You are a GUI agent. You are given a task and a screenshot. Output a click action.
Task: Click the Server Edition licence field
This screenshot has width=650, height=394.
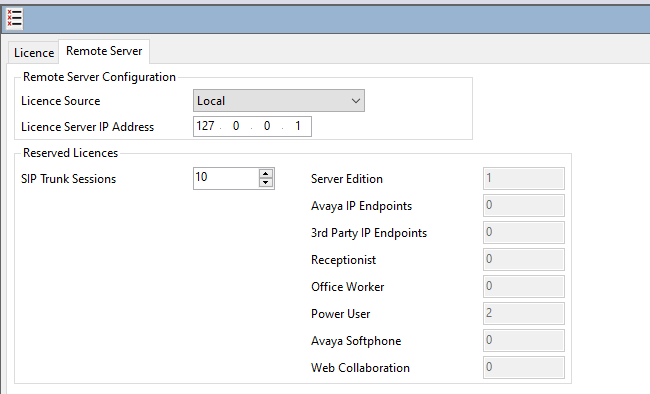[524, 178]
